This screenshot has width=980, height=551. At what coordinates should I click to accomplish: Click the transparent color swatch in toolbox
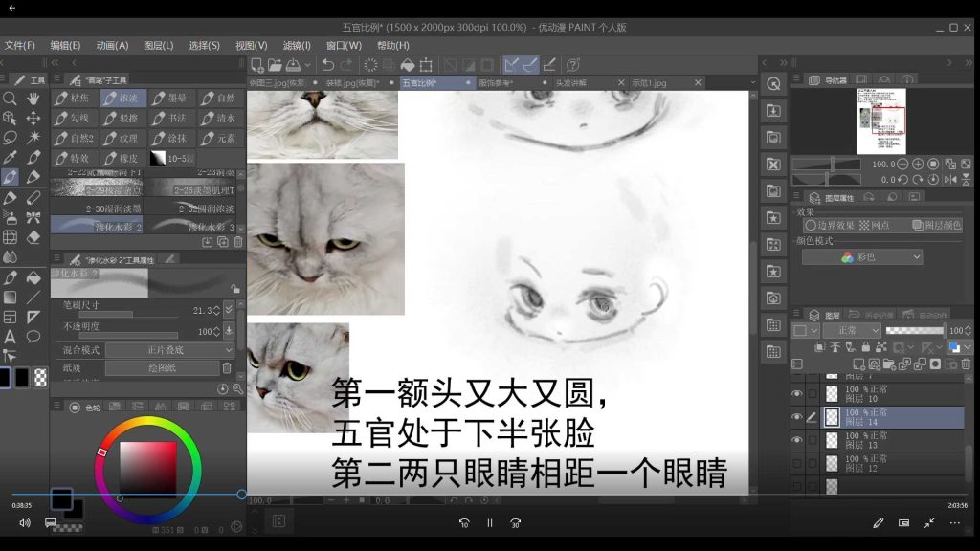40,377
